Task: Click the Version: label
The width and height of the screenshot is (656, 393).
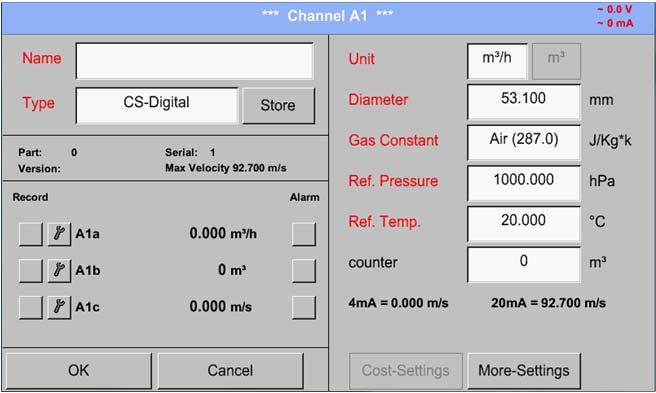Action: tap(39, 169)
